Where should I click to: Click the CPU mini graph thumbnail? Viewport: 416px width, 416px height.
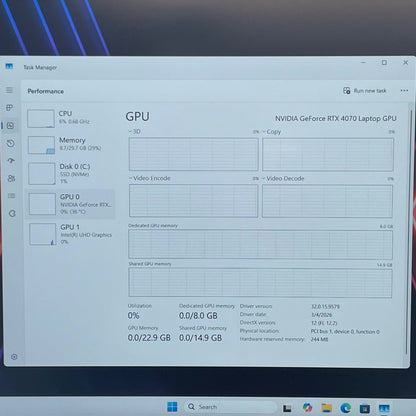[41, 118]
